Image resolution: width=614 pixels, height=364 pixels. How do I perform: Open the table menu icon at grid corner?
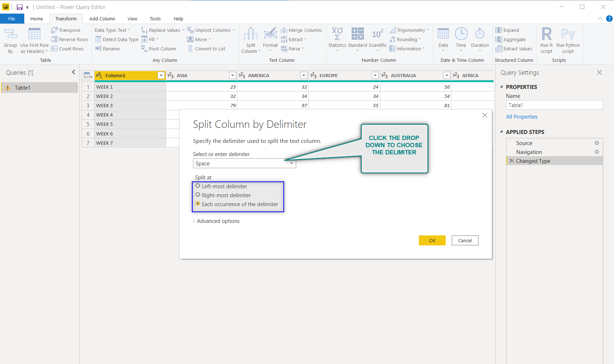tap(88, 75)
